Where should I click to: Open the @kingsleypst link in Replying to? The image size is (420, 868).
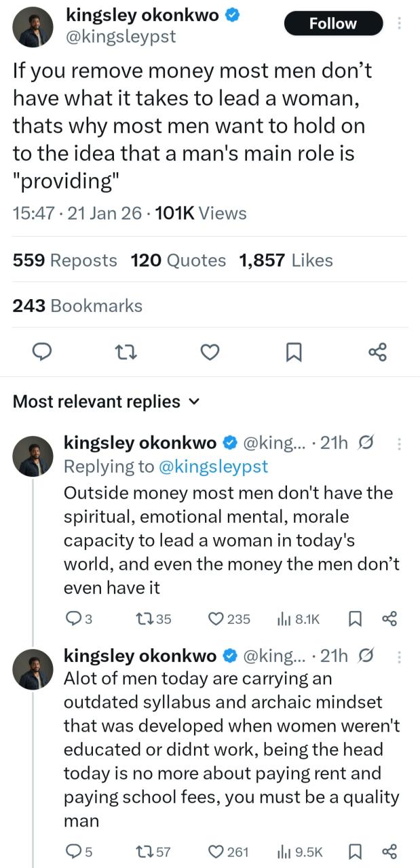[212, 466]
